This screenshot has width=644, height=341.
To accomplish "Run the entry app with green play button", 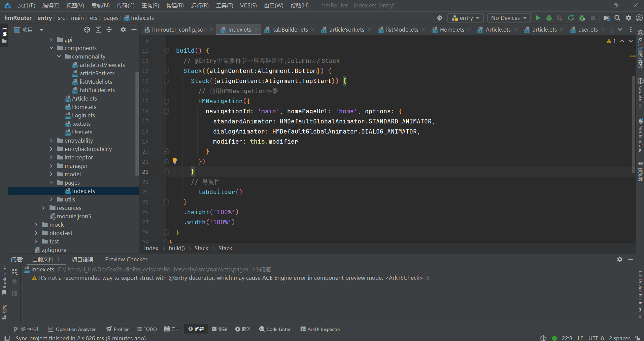I will point(538,18).
